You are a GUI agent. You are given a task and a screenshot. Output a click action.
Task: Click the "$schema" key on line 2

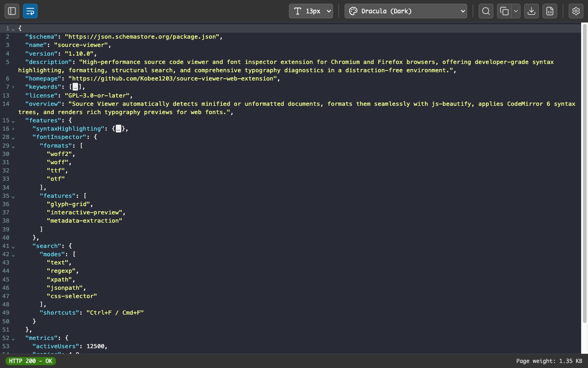coord(41,37)
